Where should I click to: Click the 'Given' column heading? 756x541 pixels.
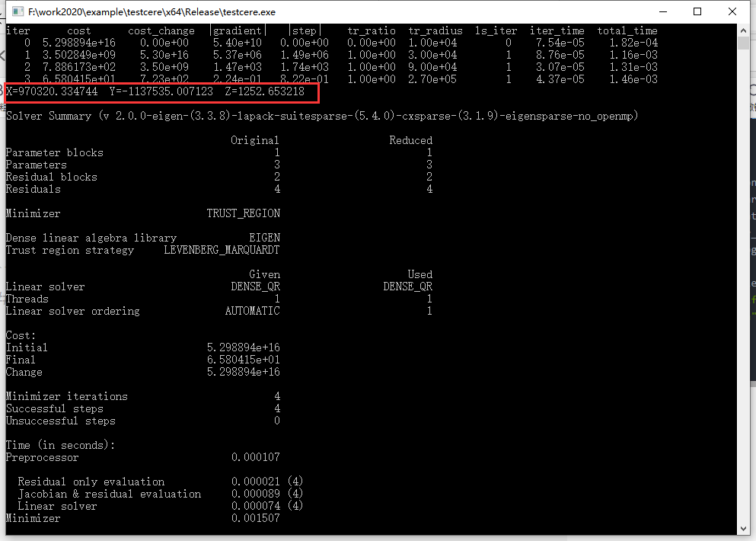(x=264, y=274)
